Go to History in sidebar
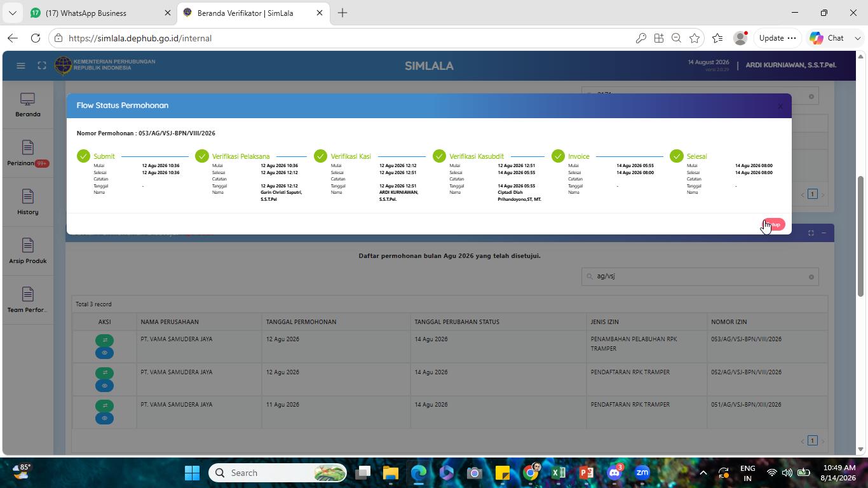Screen dimensions: 868x488 tap(28, 203)
